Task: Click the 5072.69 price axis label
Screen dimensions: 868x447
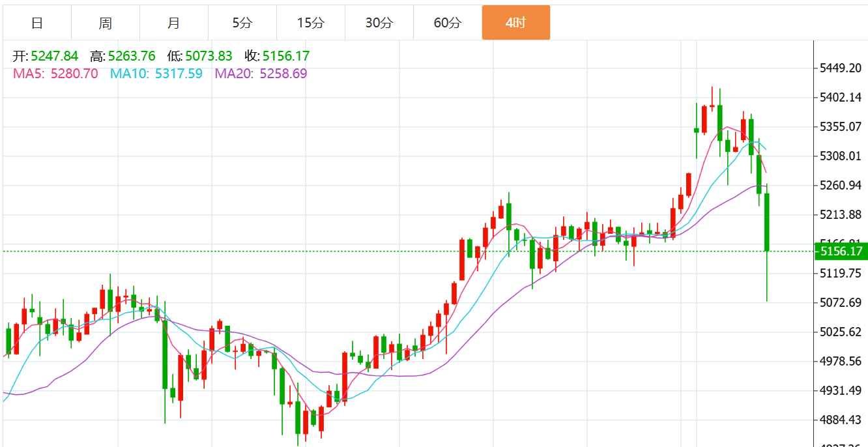Action: point(841,303)
